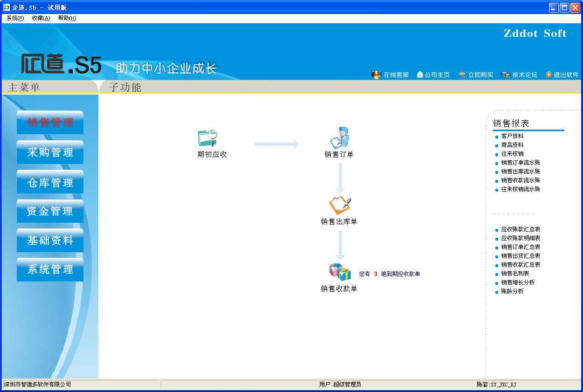Open the 销售毛利表 report
The height and width of the screenshot is (392, 583).
[x=515, y=274]
